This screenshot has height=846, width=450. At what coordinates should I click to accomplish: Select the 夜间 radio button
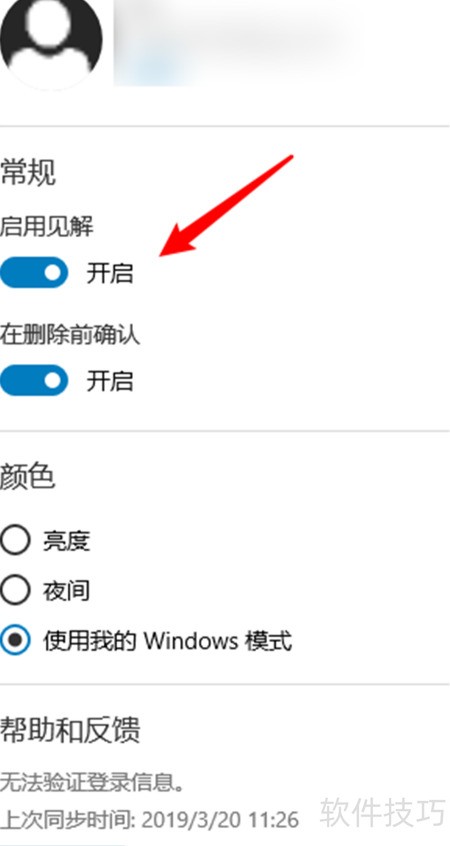tap(15, 590)
